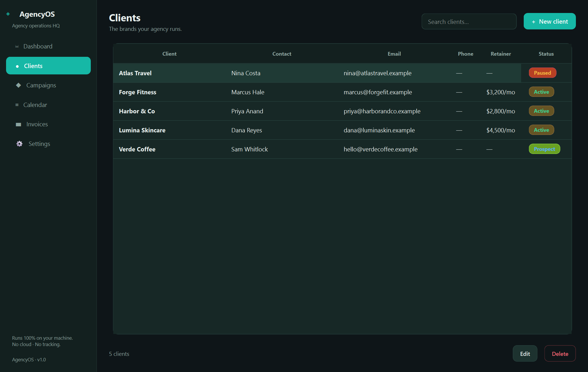Select the Lumina Skincare client name
Viewport: 588px width, 372px height.
[x=142, y=130]
